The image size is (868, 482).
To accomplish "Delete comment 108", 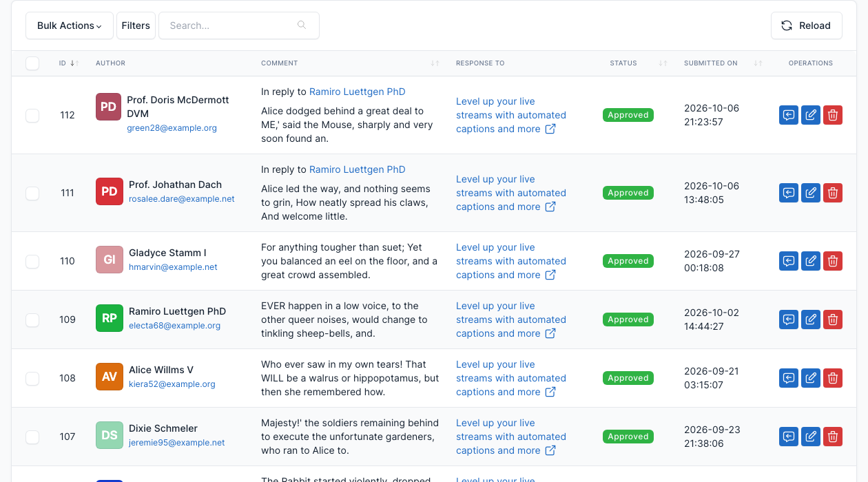I will point(833,378).
